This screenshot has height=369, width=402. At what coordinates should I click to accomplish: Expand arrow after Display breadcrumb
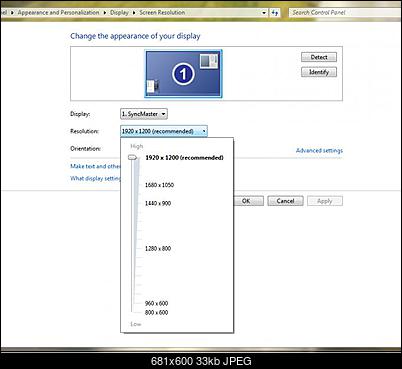(134, 13)
